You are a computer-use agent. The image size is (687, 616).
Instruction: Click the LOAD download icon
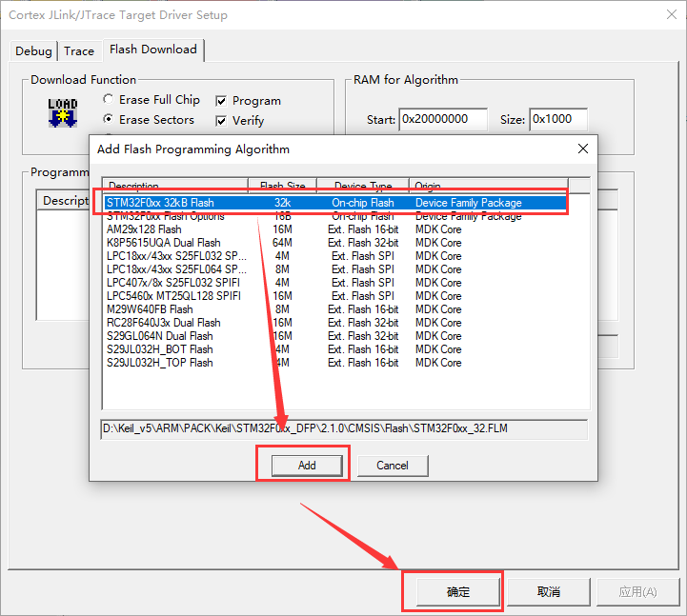(x=63, y=113)
